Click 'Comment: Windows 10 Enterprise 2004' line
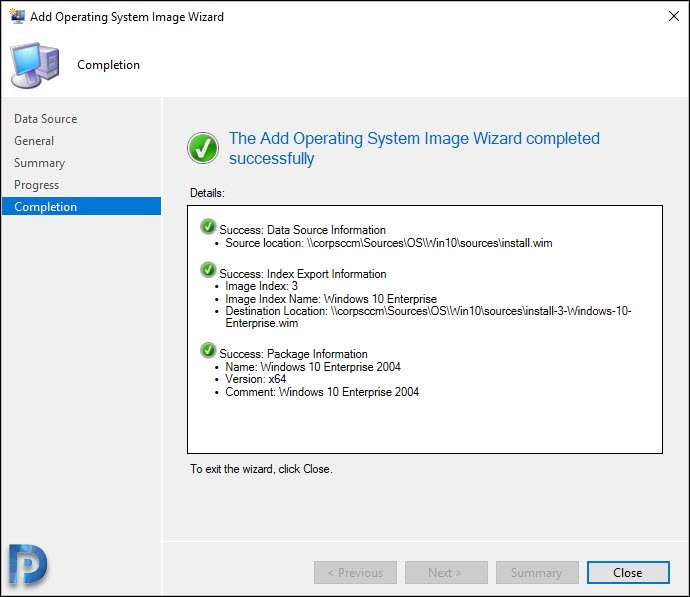Image resolution: width=690 pixels, height=597 pixels. (x=322, y=392)
